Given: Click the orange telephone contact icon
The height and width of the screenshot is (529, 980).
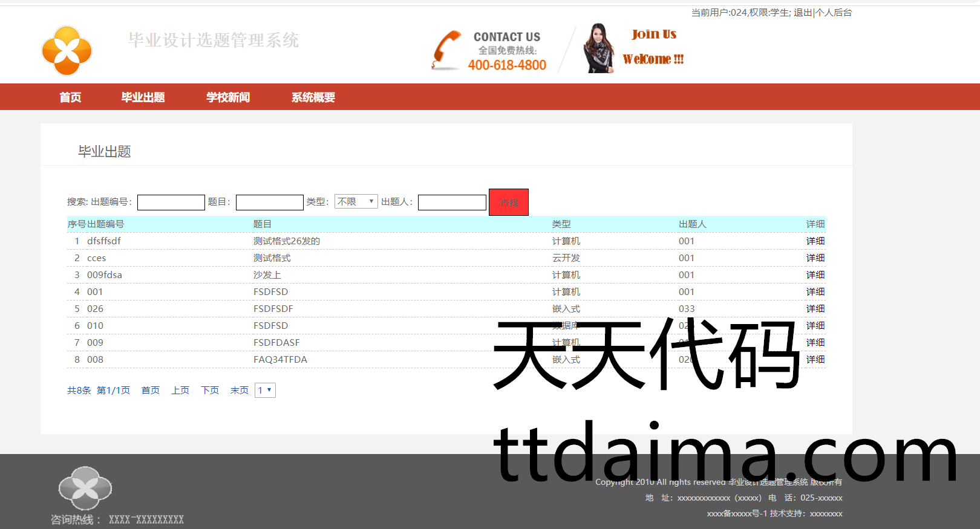Looking at the screenshot, I should [x=446, y=50].
